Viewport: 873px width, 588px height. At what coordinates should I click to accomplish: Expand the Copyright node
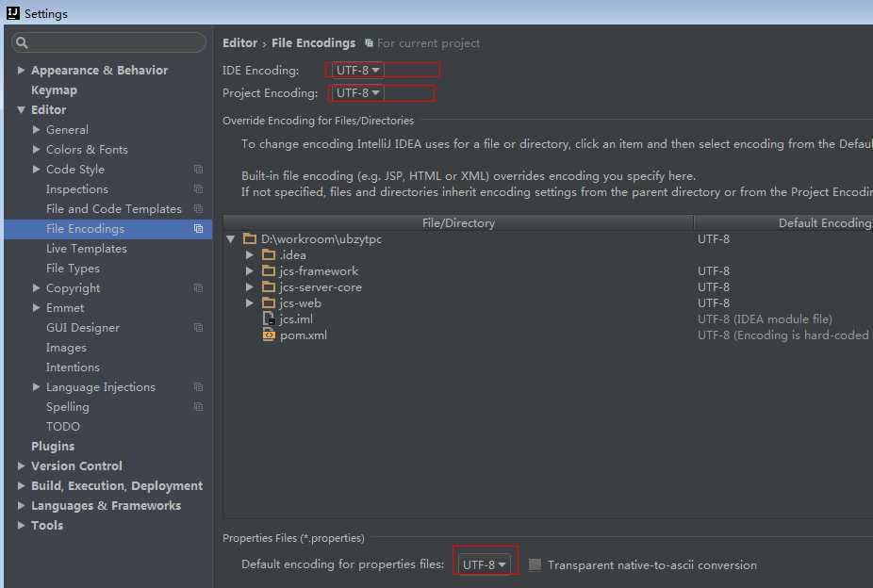tap(36, 288)
